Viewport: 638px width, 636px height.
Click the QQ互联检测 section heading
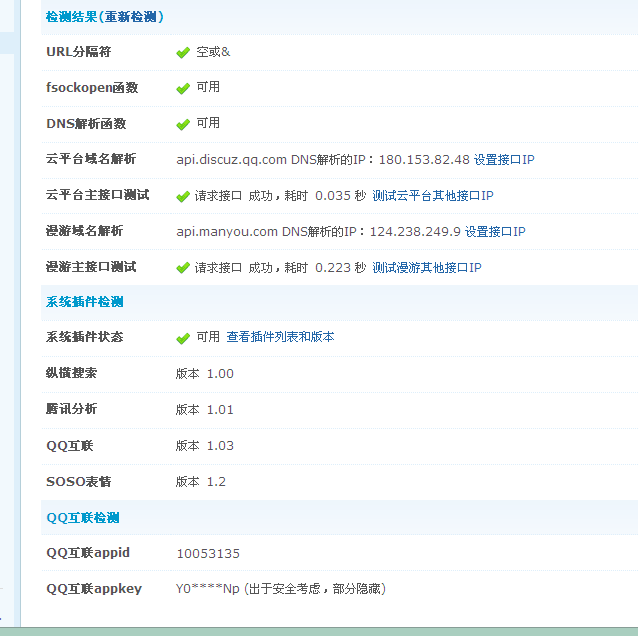(83, 518)
